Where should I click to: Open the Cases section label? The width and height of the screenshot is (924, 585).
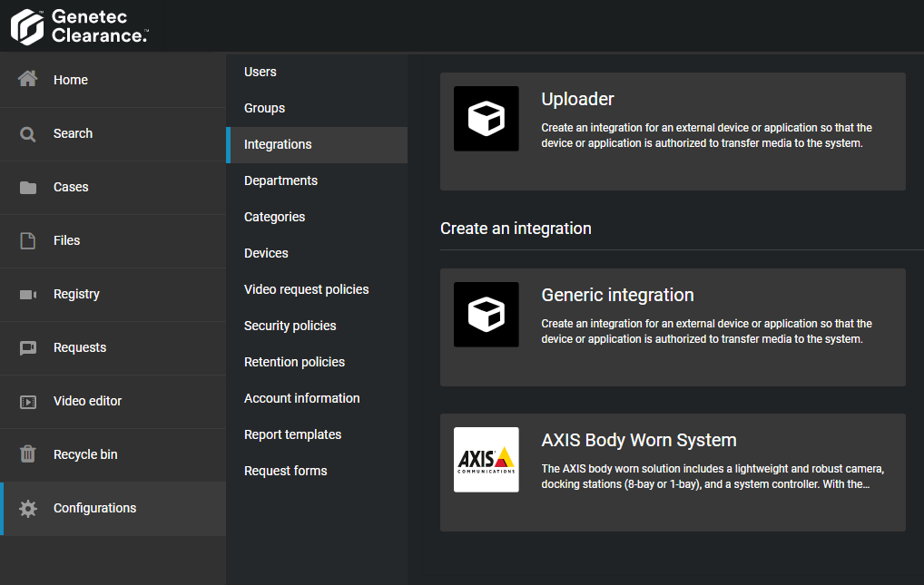pos(71,187)
